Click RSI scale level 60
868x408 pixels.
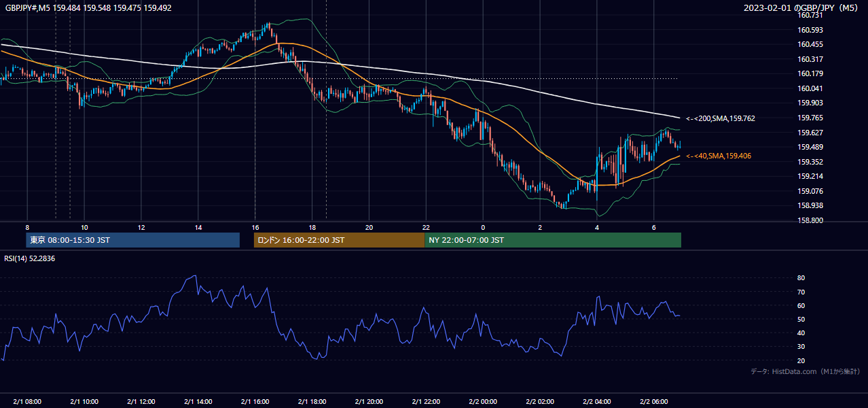(801, 305)
